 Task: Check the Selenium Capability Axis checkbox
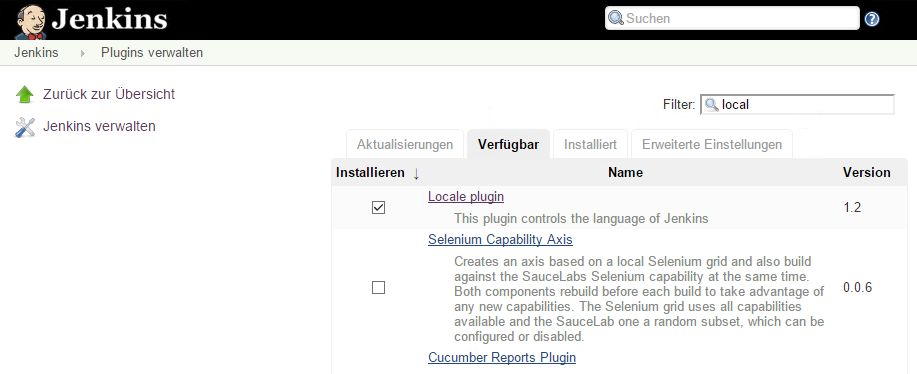click(x=378, y=288)
